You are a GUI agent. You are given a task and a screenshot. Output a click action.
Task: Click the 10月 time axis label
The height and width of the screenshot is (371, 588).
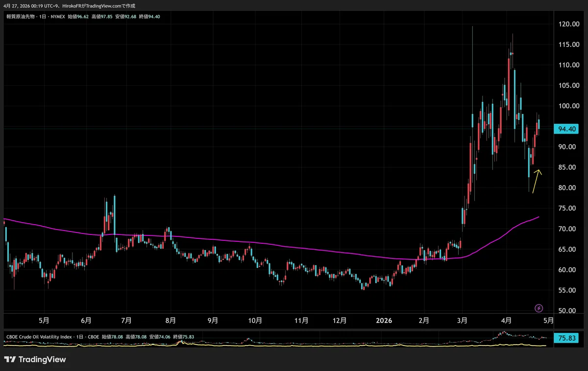coord(255,321)
